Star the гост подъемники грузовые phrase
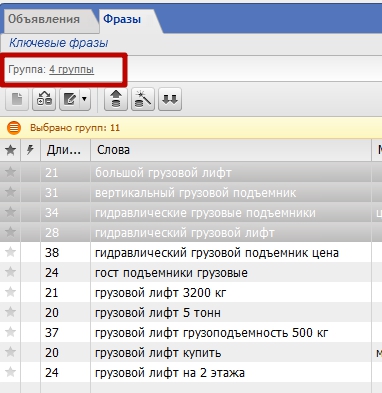This screenshot has height=393, width=382. pyautogui.click(x=10, y=272)
